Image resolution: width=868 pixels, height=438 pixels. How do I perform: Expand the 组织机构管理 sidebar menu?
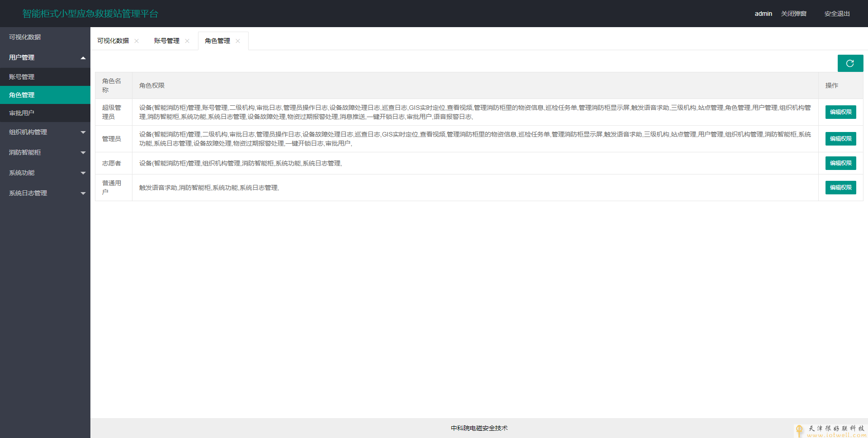[45, 132]
